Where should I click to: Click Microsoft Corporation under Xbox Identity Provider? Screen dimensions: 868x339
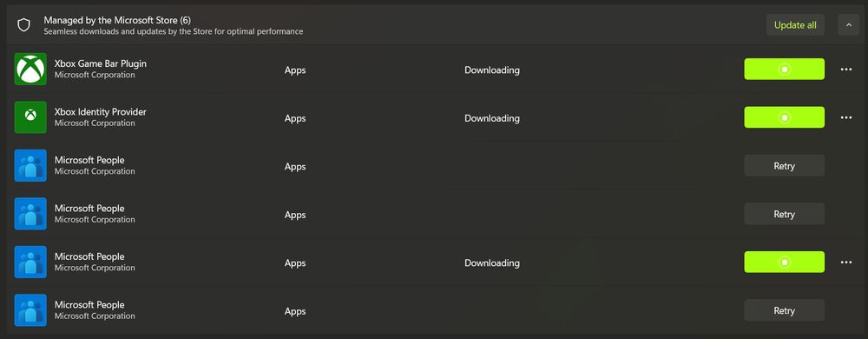click(95, 123)
